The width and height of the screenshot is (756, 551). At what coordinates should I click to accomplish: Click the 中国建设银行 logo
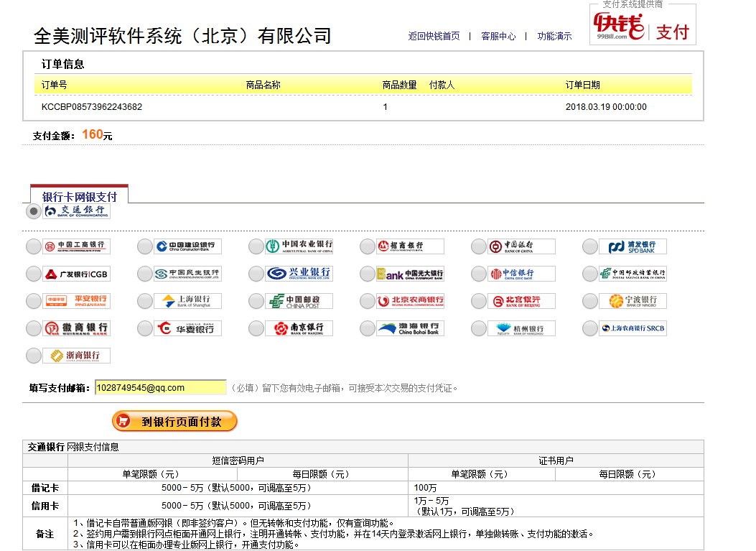click(x=187, y=246)
